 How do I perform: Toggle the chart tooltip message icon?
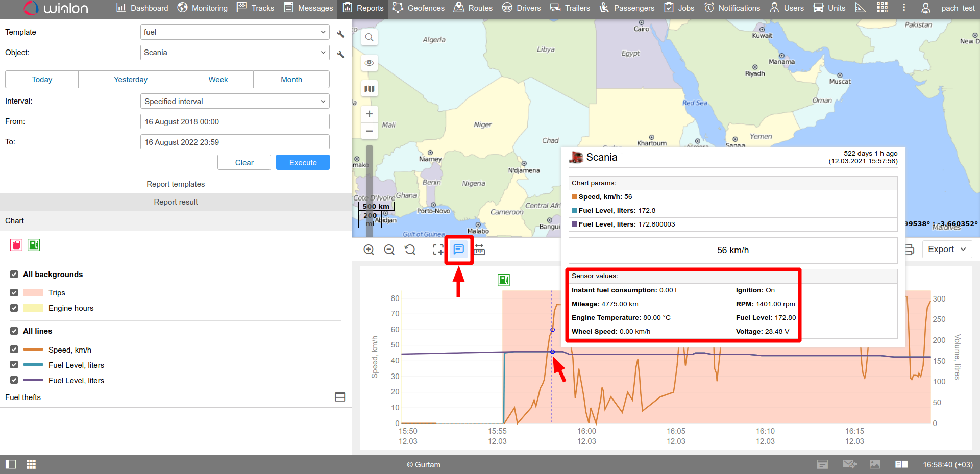[459, 250]
